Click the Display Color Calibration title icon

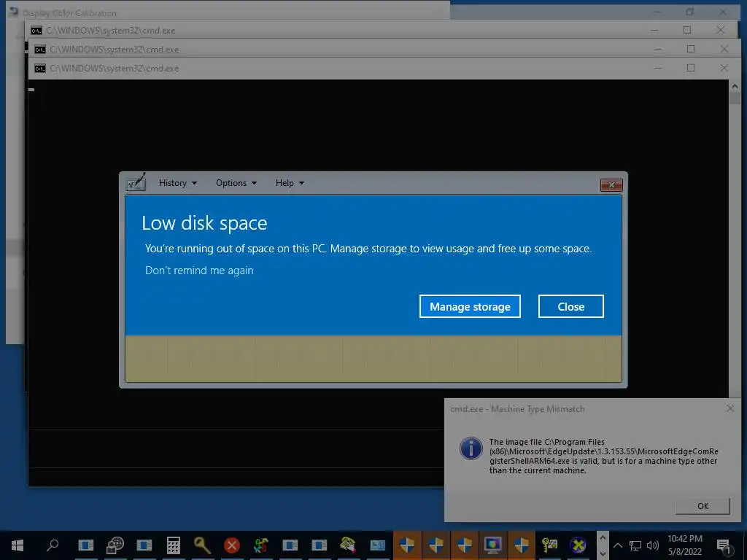(x=13, y=12)
